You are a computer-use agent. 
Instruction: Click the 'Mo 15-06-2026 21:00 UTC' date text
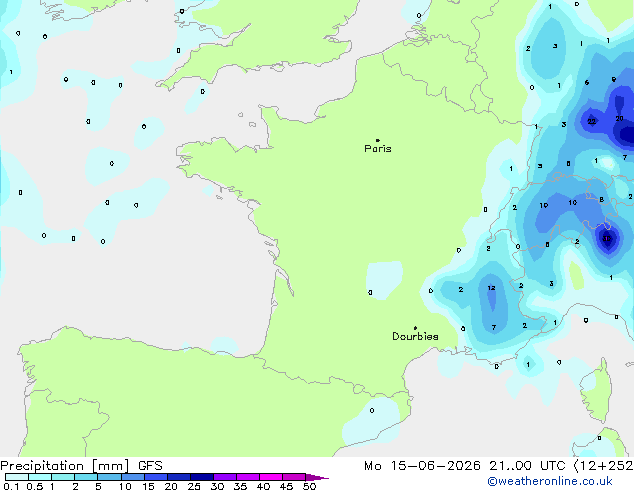[x=465, y=466]
